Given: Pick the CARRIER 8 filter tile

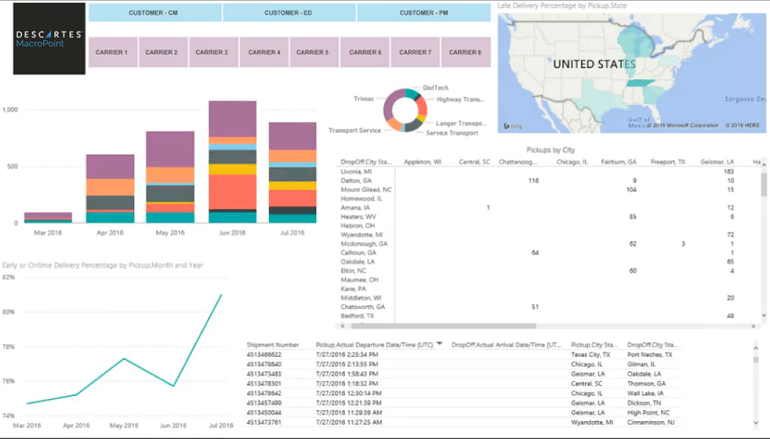Looking at the screenshot, I should (465, 52).
